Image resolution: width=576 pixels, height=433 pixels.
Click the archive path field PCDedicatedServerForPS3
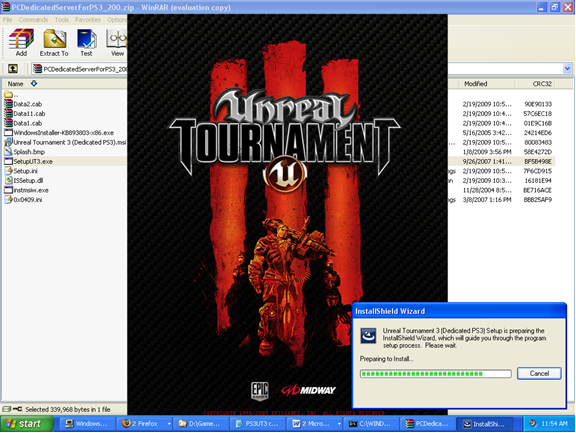79,69
